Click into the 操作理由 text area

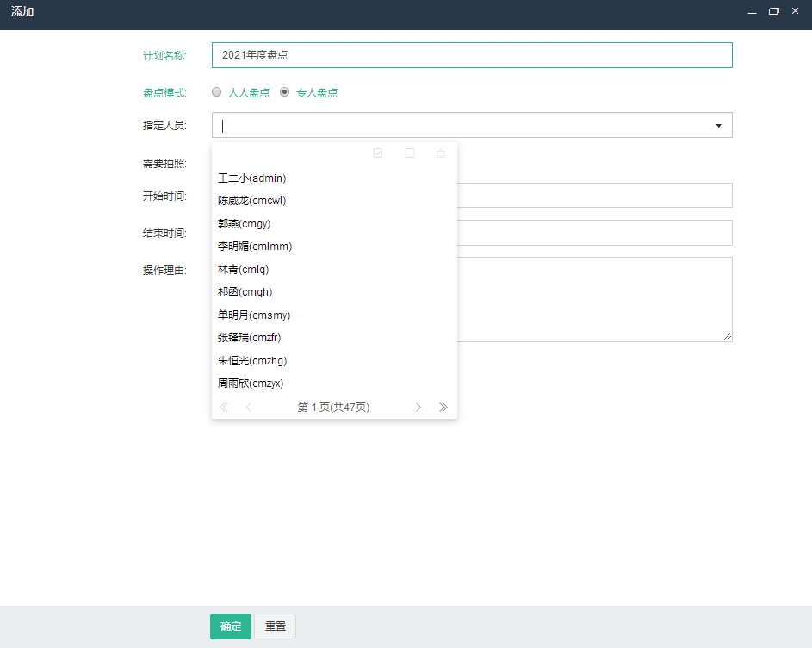coord(594,298)
